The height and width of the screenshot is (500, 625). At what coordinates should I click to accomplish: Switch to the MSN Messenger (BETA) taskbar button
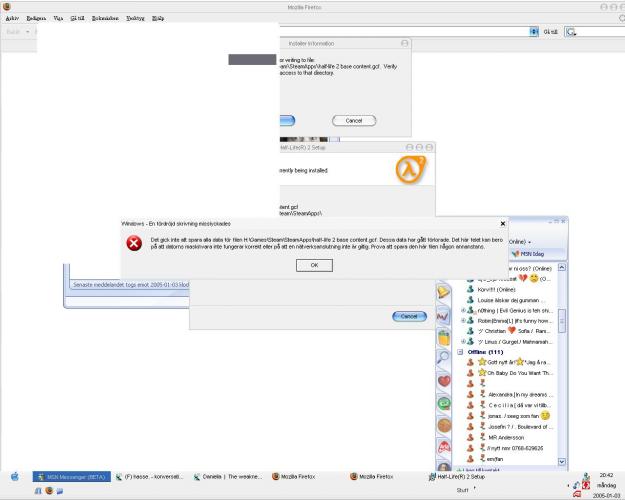pos(72,476)
